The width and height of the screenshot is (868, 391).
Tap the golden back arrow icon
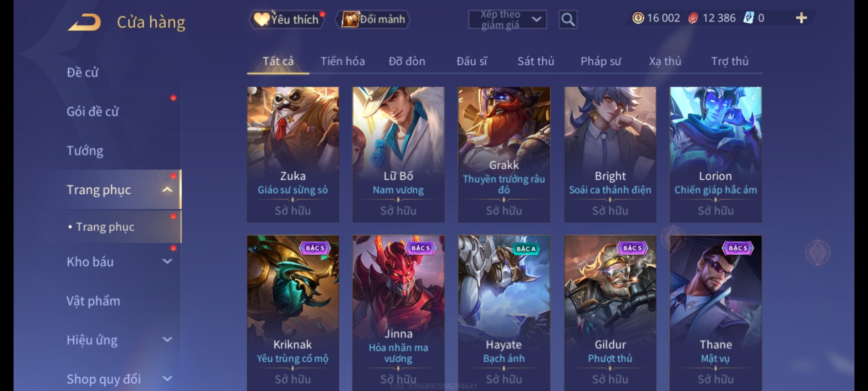(84, 22)
